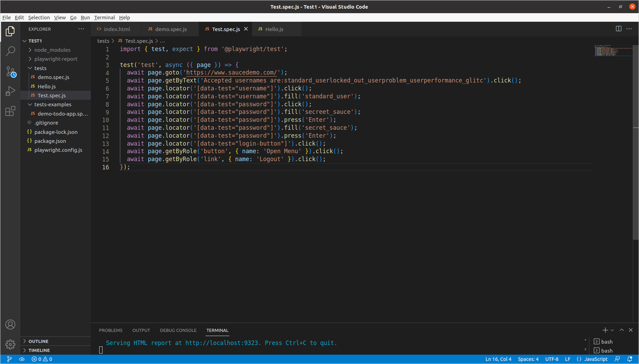Open Hello.js in the Explorer tree

[56, 86]
